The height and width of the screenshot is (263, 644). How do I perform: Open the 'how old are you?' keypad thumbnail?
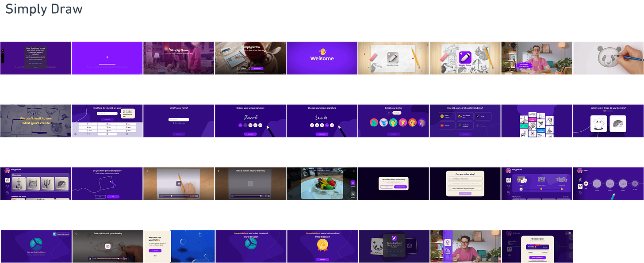point(107,121)
